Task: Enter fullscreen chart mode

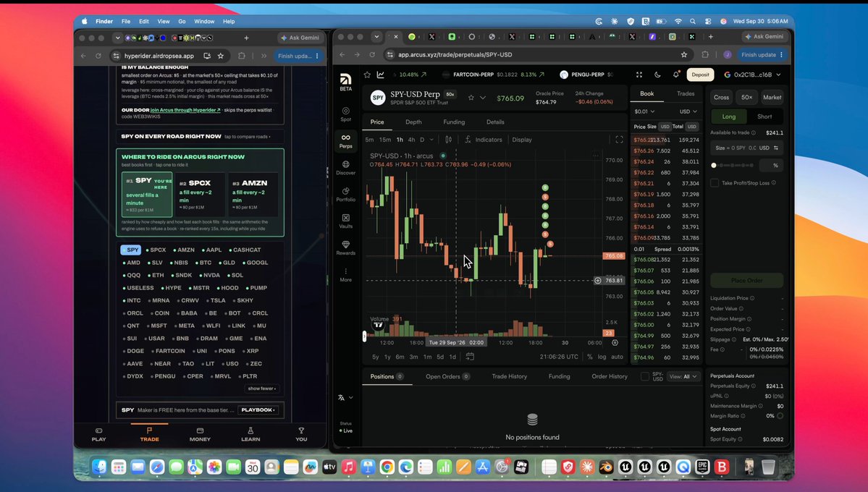Action: pyautogui.click(x=620, y=140)
